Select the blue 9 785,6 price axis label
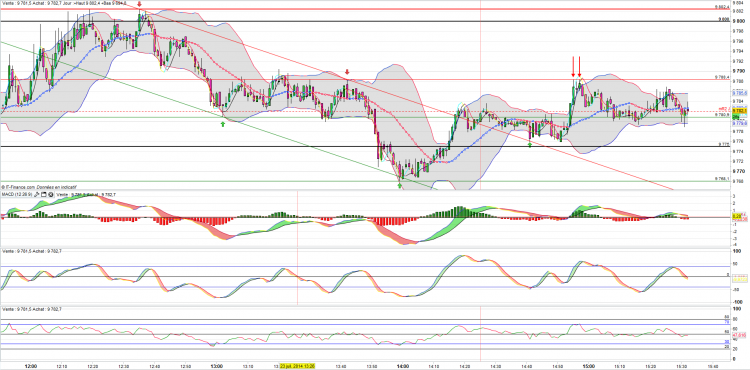This screenshot has width=750, height=370. 739,93
